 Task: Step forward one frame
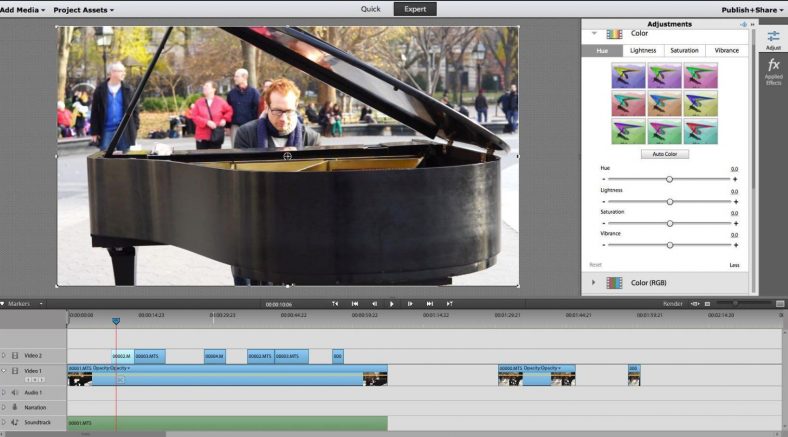point(410,303)
